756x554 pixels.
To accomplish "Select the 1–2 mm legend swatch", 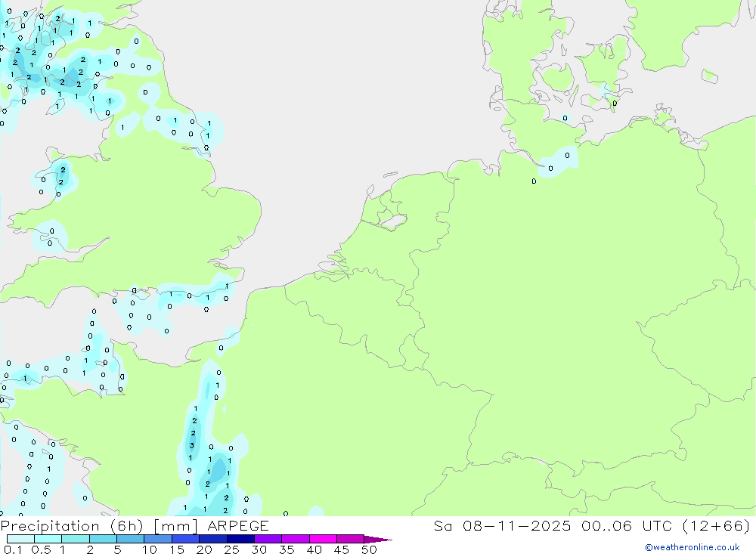I will point(76,539).
